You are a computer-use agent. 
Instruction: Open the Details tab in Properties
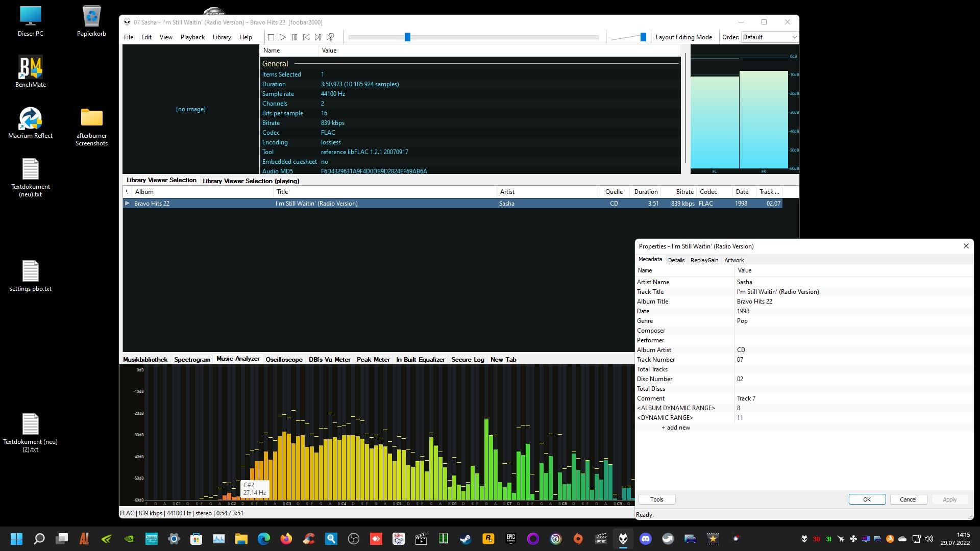676,260
